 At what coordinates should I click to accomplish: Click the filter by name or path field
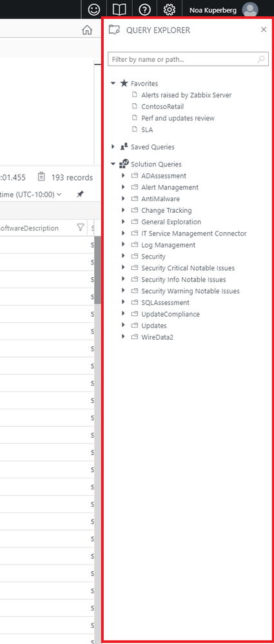tap(188, 59)
